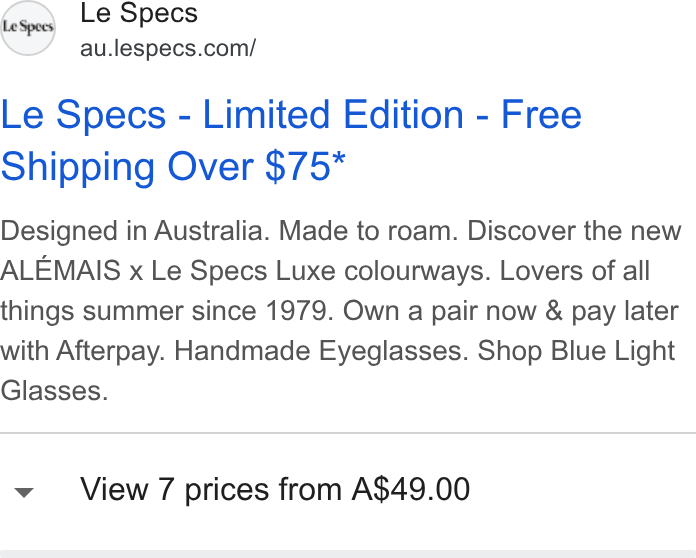Click "Shop Blue Light" in description
The image size is (696, 558).
[x=576, y=351]
